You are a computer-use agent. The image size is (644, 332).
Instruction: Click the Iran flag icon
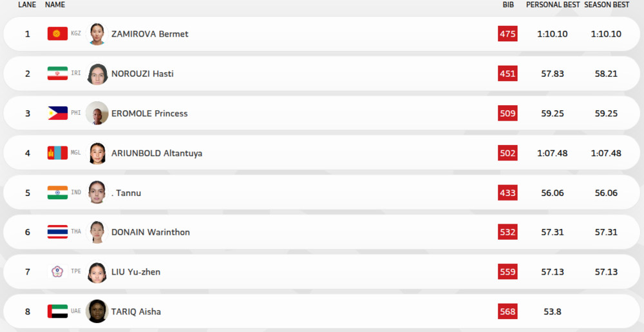click(57, 73)
